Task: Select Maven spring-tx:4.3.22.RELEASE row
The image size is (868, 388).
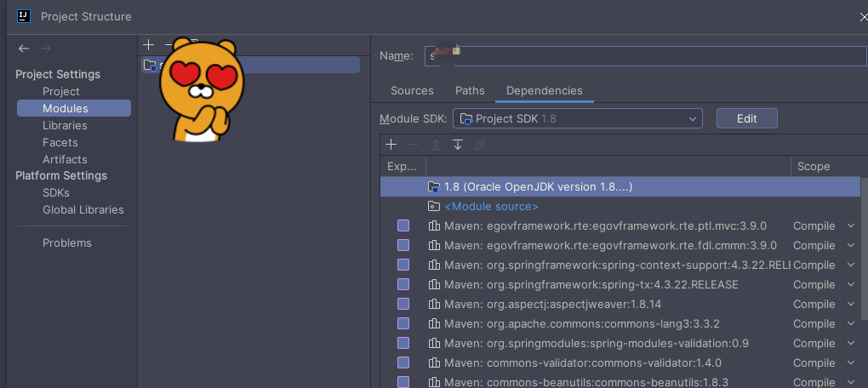Action: (x=620, y=284)
